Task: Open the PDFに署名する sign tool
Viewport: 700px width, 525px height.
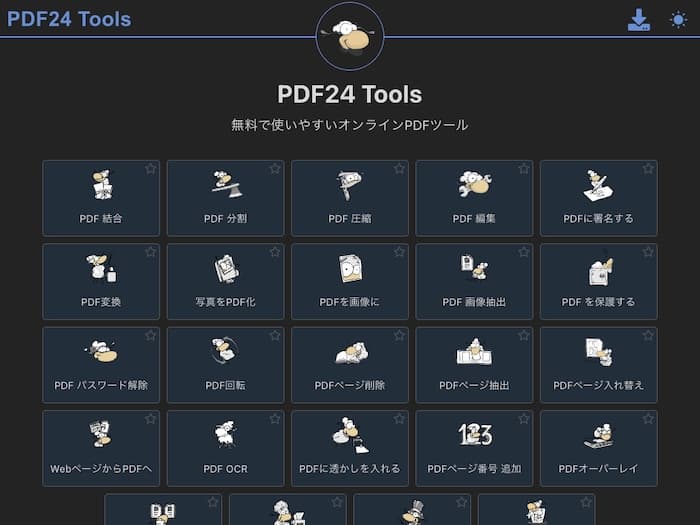Action: 599,198
